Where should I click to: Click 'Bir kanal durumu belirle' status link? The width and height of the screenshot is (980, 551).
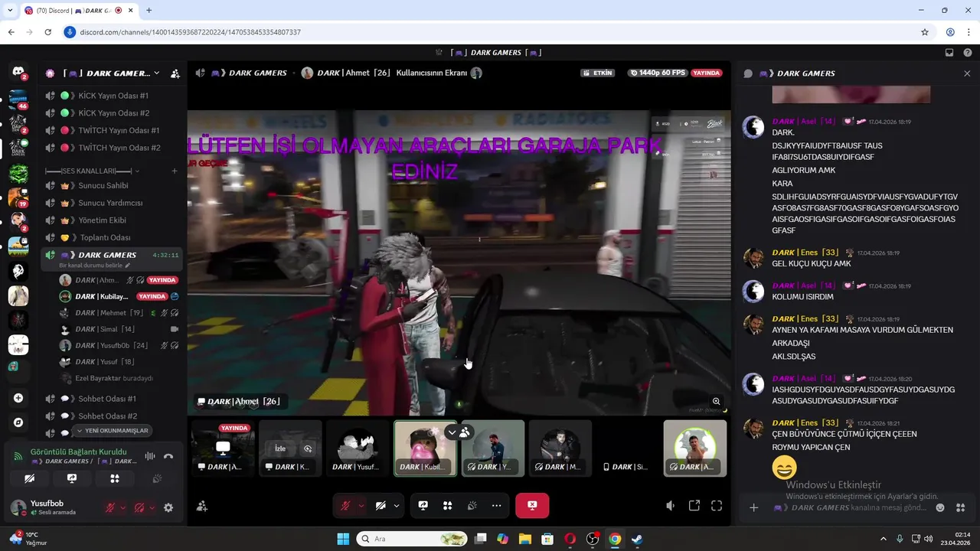(94, 266)
